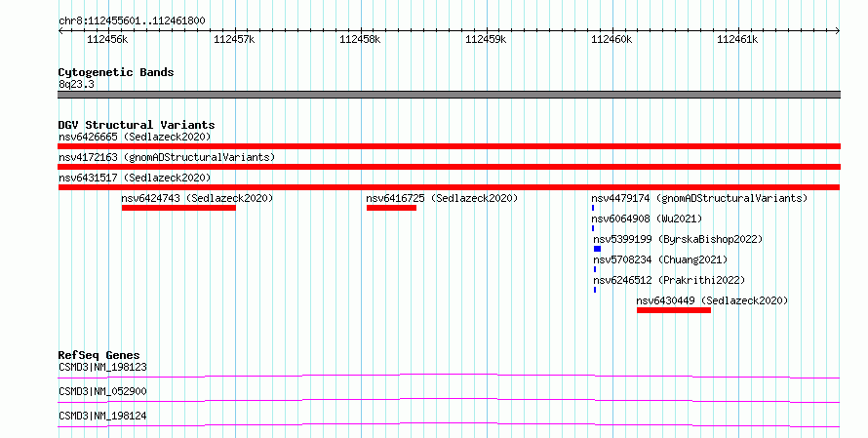Image resolution: width=868 pixels, height=438 pixels.
Task: Click the 112459k ruler label
Action: [x=486, y=39]
